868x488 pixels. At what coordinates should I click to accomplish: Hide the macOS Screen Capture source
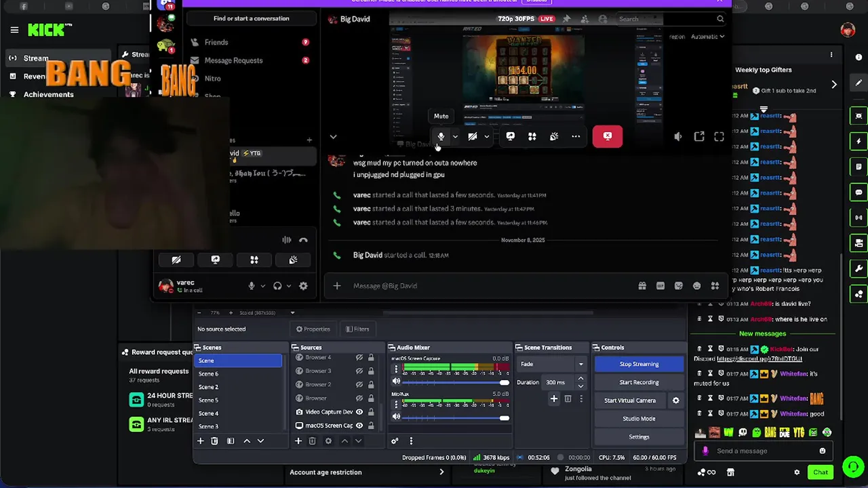359,426
